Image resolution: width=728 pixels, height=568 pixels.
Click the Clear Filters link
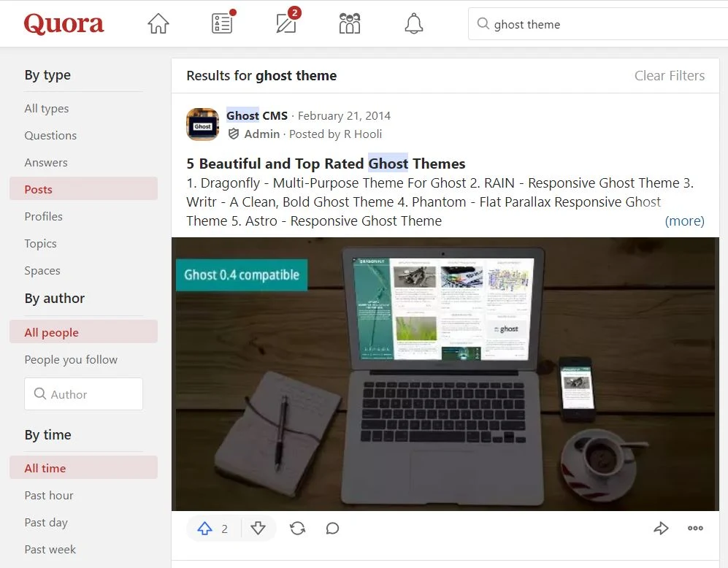click(x=670, y=76)
